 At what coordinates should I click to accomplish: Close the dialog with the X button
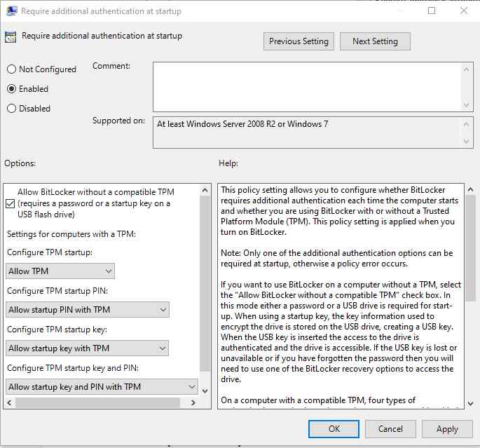464,11
